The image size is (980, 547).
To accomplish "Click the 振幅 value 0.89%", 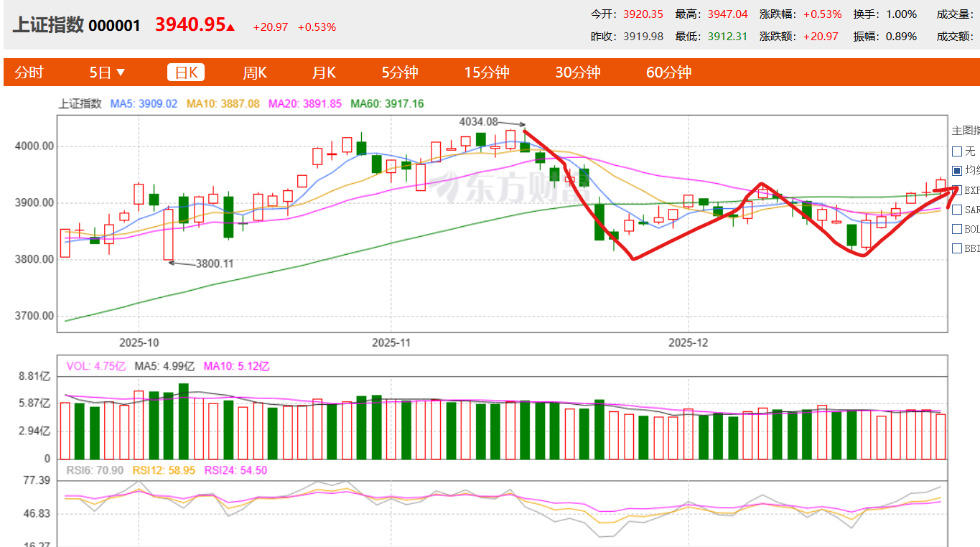I will pos(901,36).
